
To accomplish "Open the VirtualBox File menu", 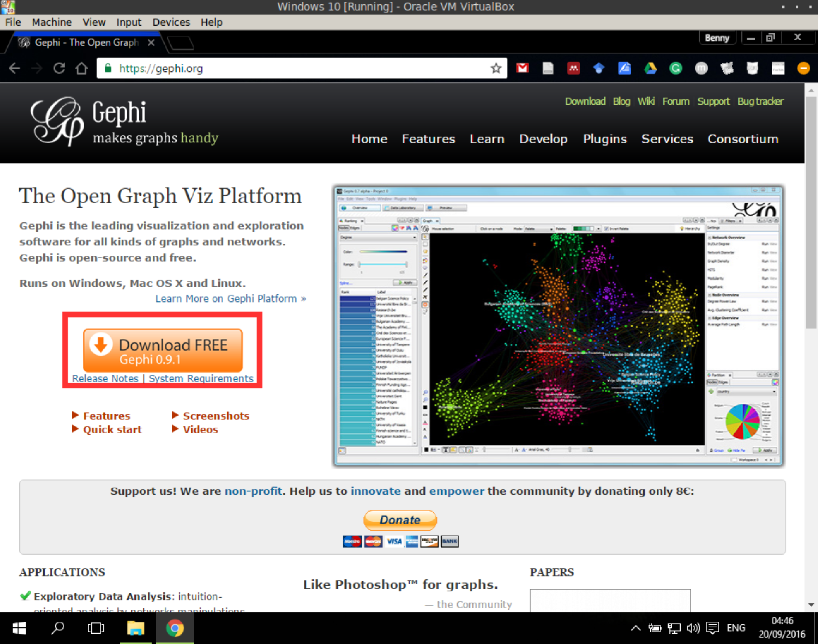I will (13, 22).
